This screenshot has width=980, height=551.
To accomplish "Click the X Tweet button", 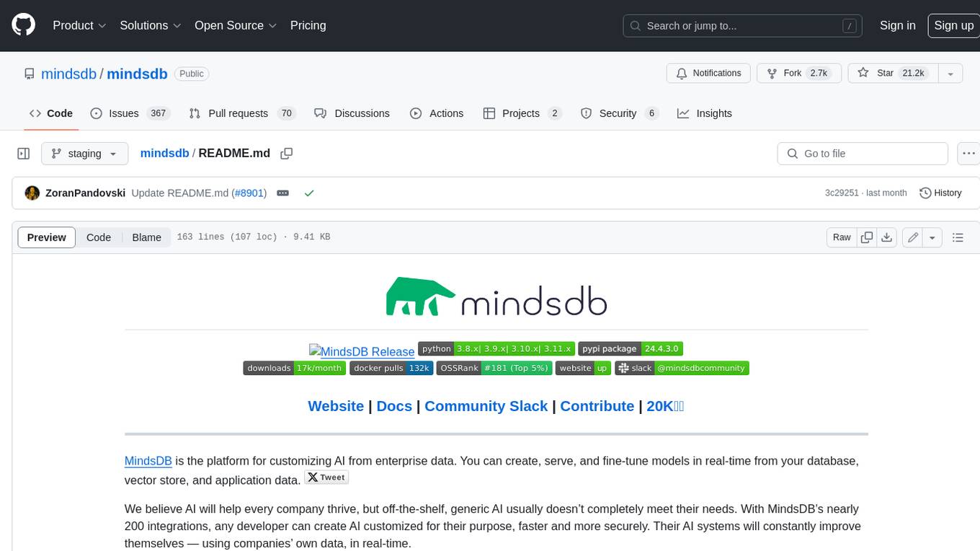I will [x=326, y=477].
